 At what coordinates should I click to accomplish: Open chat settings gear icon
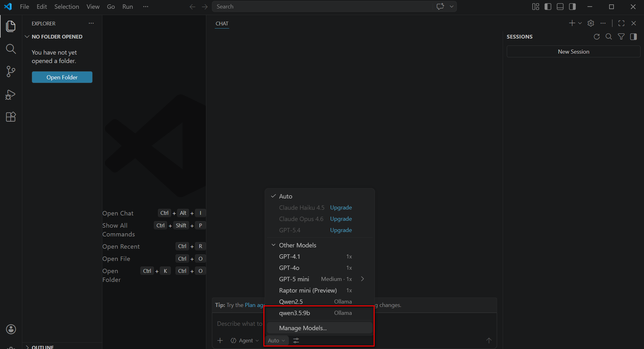591,23
